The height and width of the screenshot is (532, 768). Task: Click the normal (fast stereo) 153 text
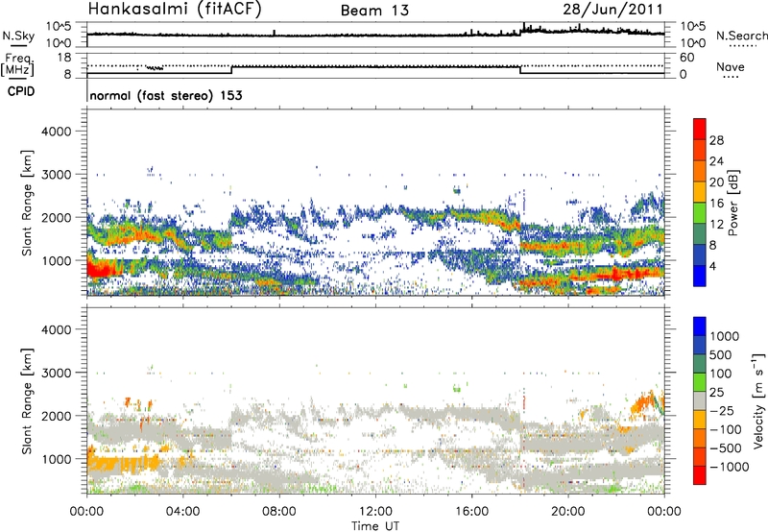point(166,95)
